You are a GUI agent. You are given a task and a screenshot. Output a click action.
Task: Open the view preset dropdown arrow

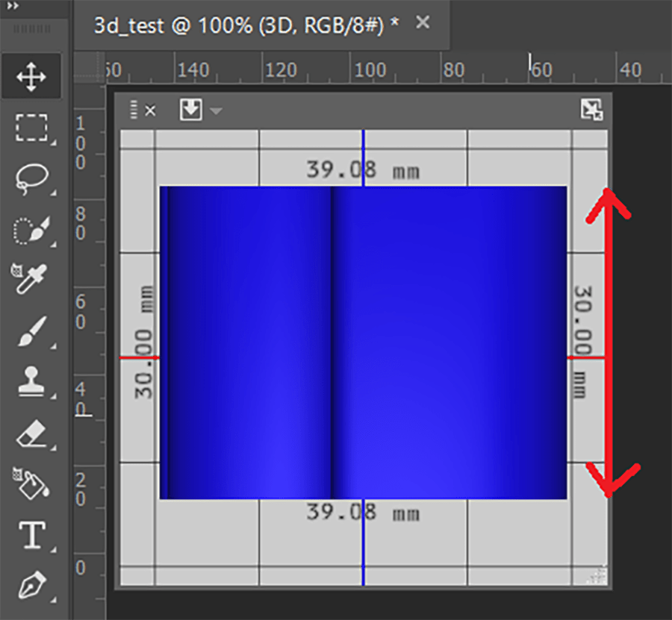click(x=216, y=111)
